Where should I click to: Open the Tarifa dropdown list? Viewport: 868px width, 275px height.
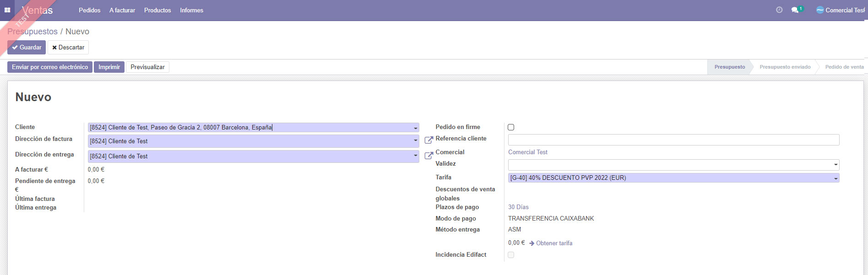[x=835, y=178]
